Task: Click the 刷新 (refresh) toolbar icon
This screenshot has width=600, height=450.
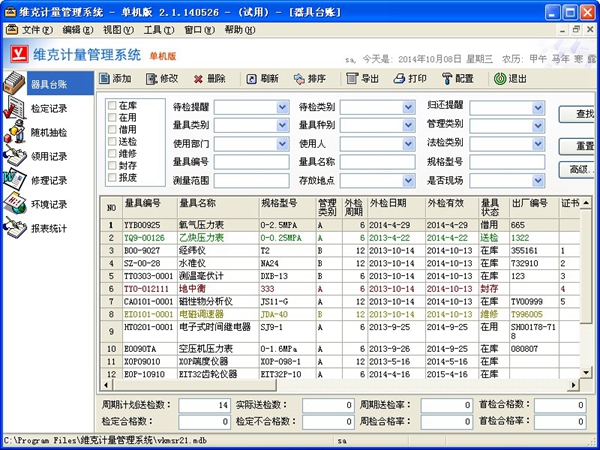Action: click(x=251, y=79)
